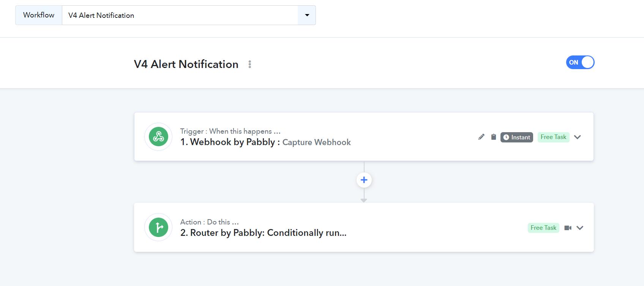Add a step using the plus button

(364, 180)
